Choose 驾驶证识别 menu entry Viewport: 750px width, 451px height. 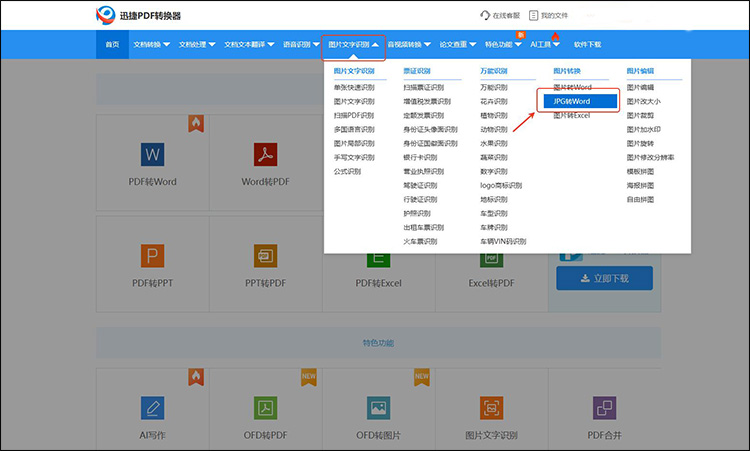(420, 185)
